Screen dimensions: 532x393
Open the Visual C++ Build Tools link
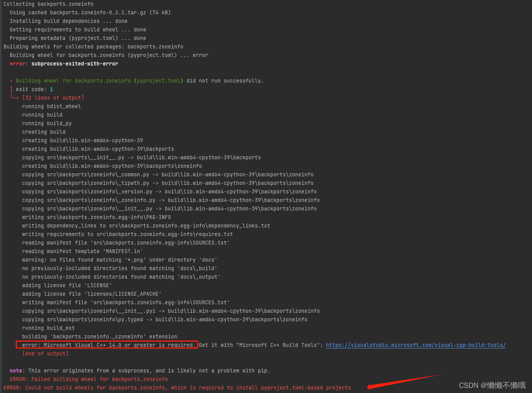click(x=416, y=345)
